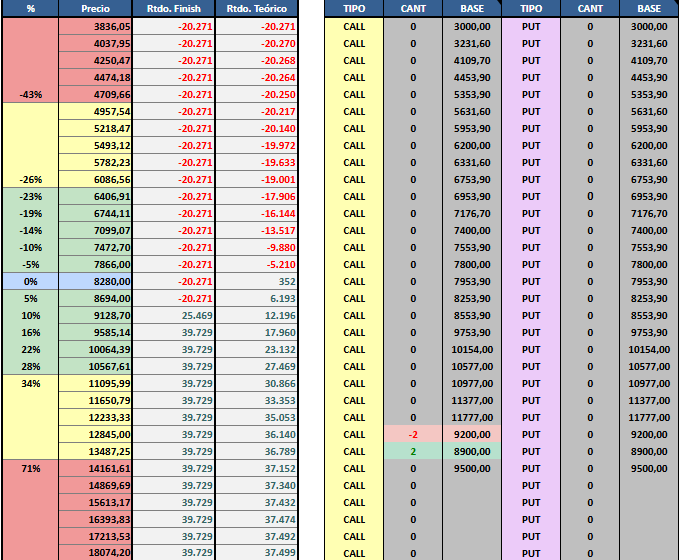Select price cell 9128,70
This screenshot has height=560, width=680.
95,315
